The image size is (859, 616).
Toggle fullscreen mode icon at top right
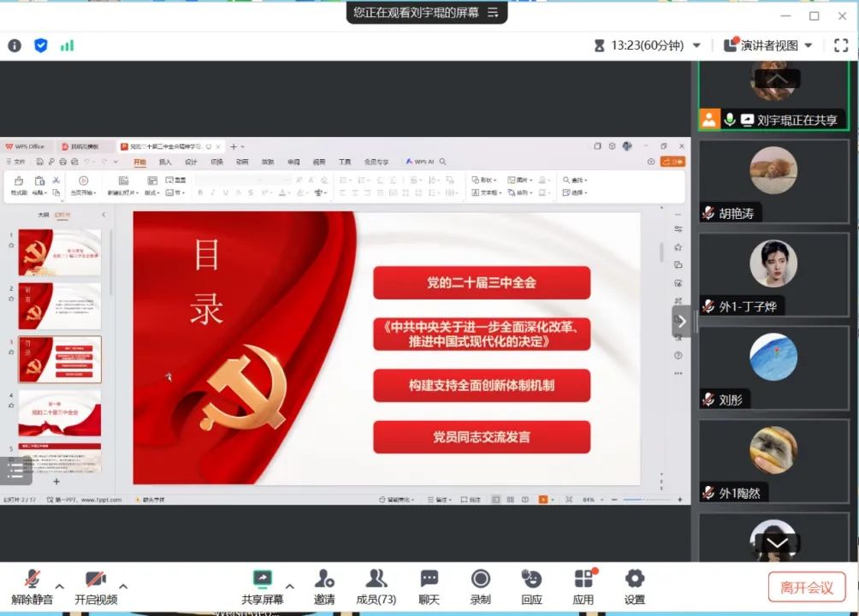click(x=840, y=45)
